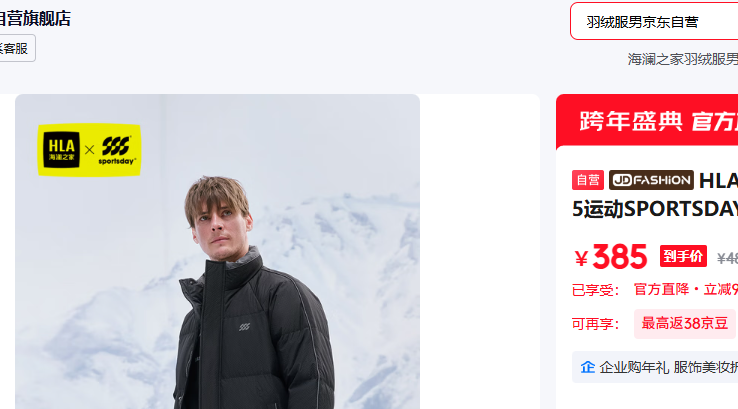The height and width of the screenshot is (409, 738).
Task: Search suggested keyword 海澜之家羽绒服男
Action: pos(682,59)
